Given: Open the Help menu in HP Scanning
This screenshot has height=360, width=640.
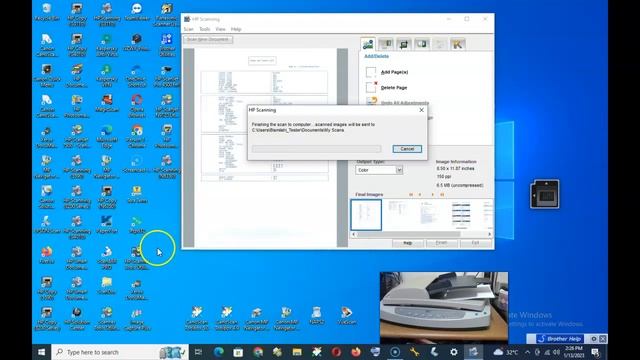Looking at the screenshot, I should [x=236, y=29].
